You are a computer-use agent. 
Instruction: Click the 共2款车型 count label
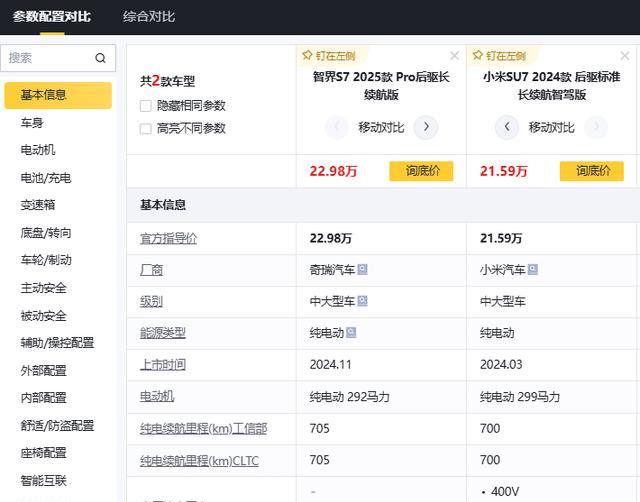pos(167,81)
